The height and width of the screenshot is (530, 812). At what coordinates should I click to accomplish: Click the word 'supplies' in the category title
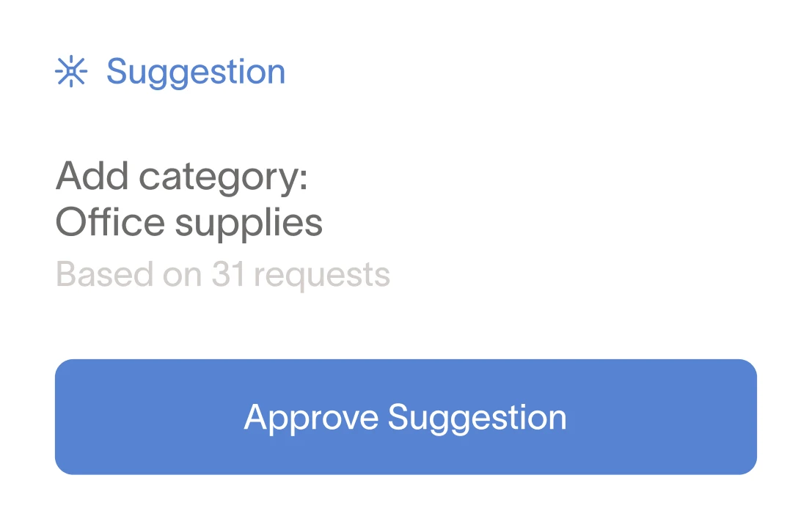(249, 224)
